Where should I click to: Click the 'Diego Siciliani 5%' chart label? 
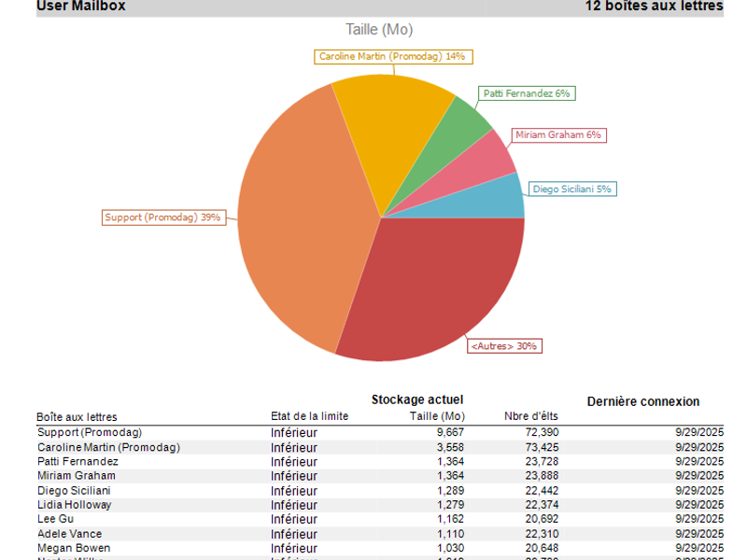pos(571,189)
